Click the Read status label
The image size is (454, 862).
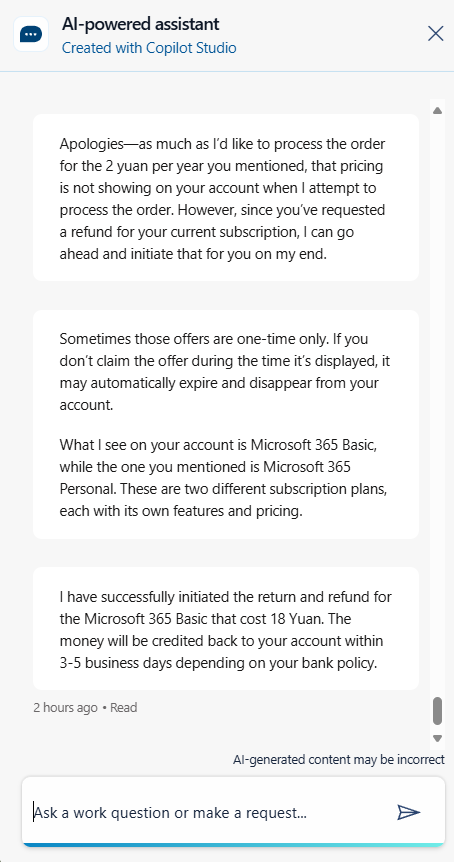[x=124, y=708]
